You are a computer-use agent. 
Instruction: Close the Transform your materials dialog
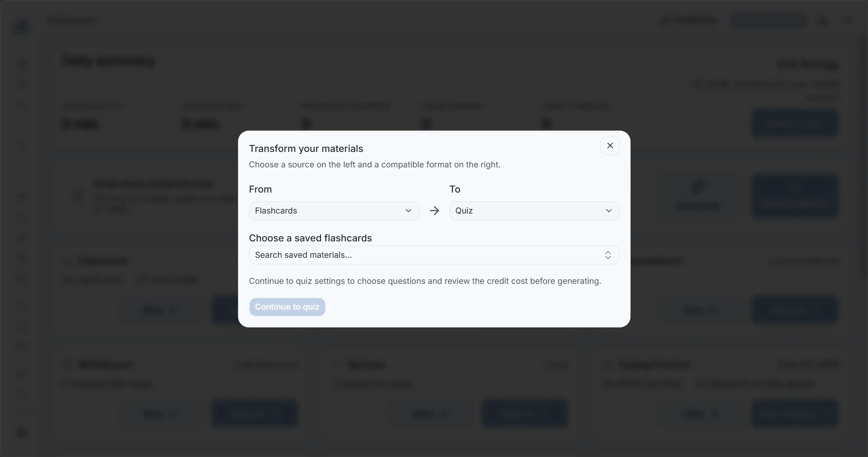[610, 146]
